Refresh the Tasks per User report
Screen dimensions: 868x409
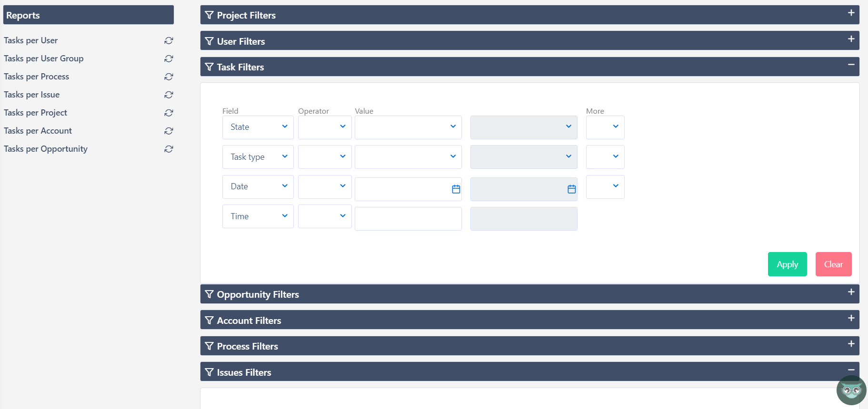169,41
